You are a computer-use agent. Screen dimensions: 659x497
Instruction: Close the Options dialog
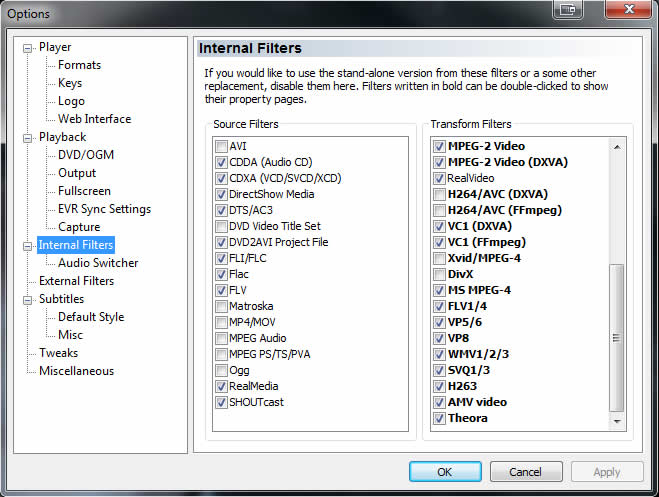coord(629,9)
